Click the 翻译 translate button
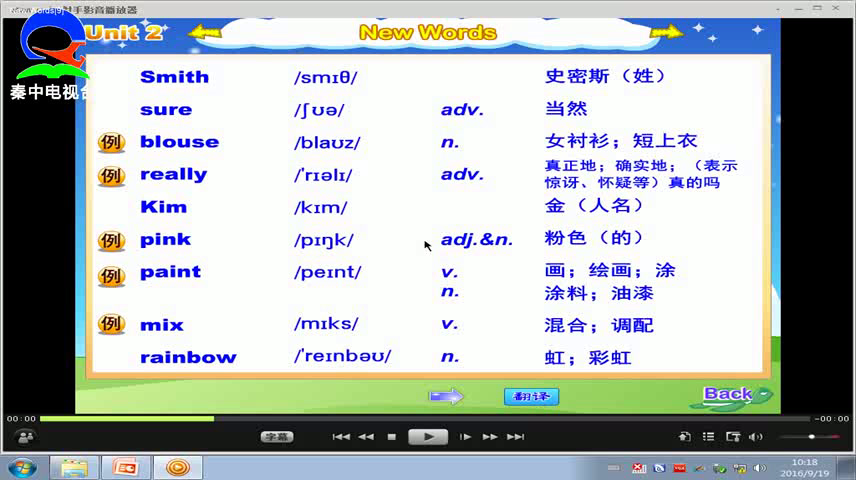 coord(531,396)
